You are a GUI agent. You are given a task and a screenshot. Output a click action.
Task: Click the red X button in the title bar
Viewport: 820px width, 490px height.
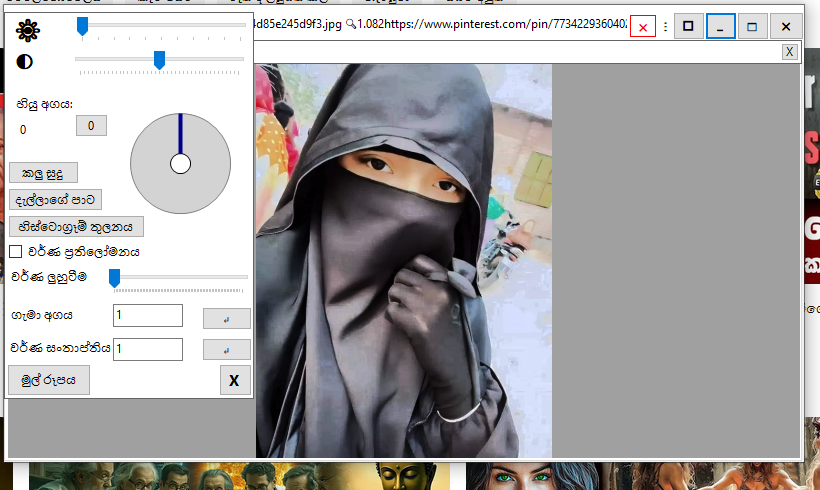pyautogui.click(x=643, y=27)
